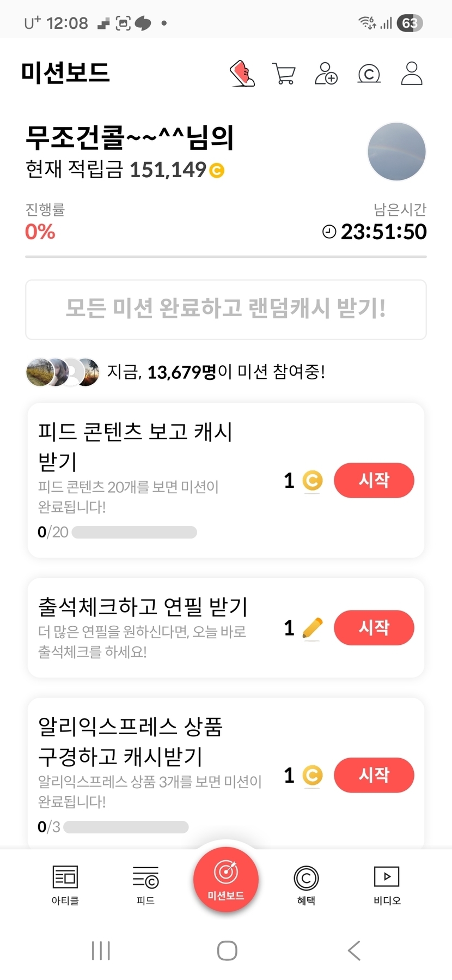Tap the red shoe icon in header
Viewport: 452px width, 980px height.
[242, 74]
